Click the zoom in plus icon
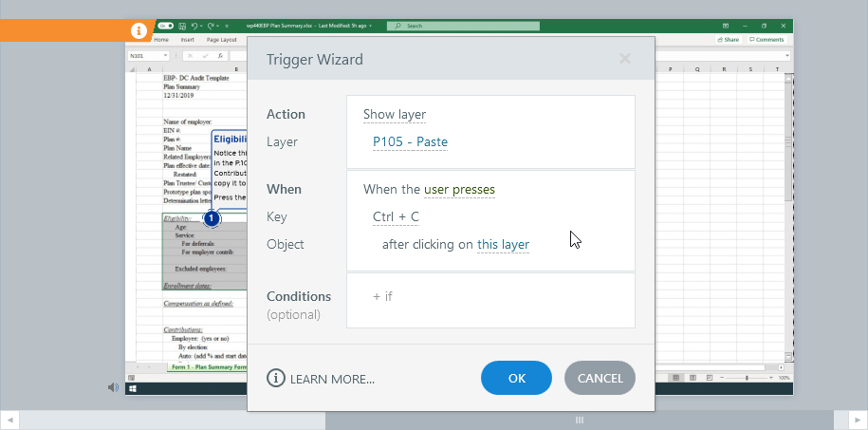 click(771, 378)
